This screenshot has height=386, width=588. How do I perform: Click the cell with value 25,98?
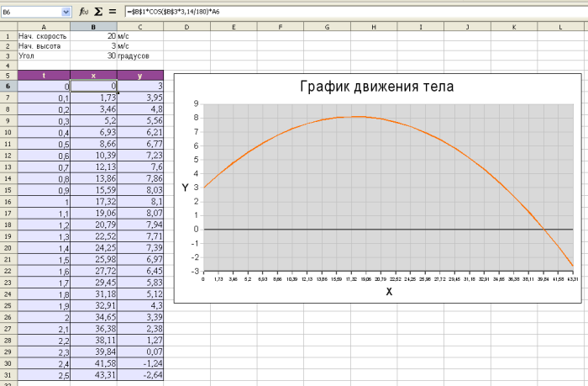94,260
